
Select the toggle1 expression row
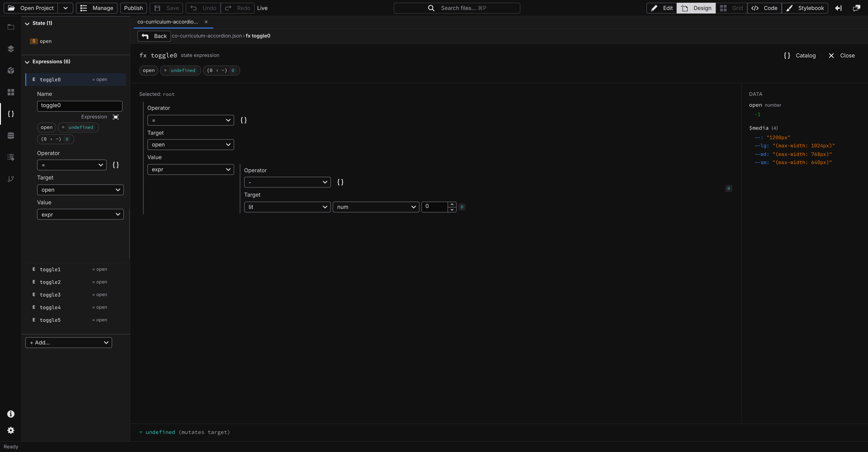click(76, 269)
